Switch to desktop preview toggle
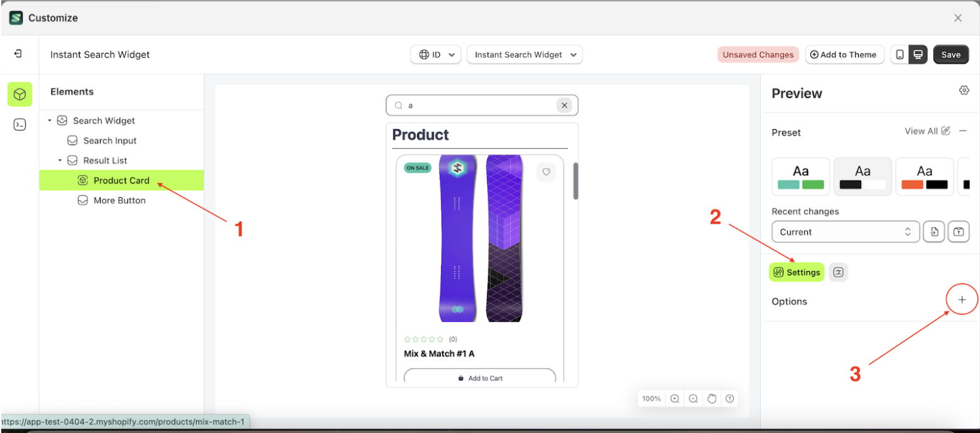 click(918, 55)
